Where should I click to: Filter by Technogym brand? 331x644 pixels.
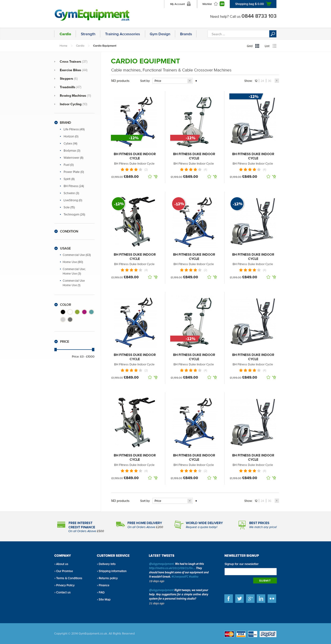pyautogui.click(x=74, y=214)
